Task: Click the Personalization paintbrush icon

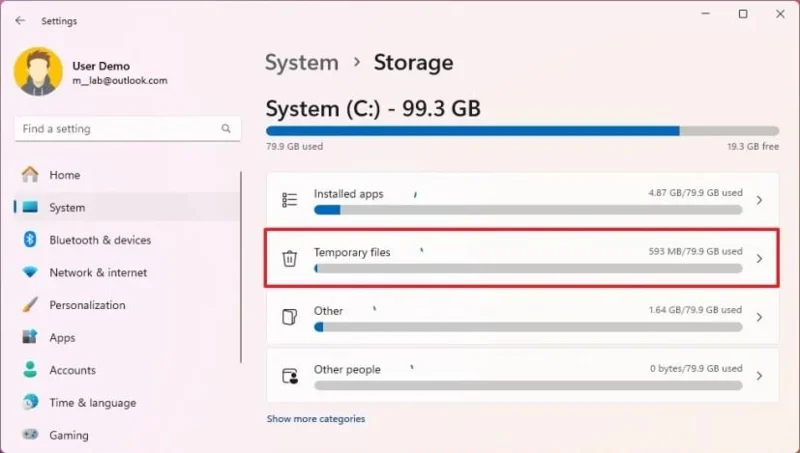Action: pos(30,305)
